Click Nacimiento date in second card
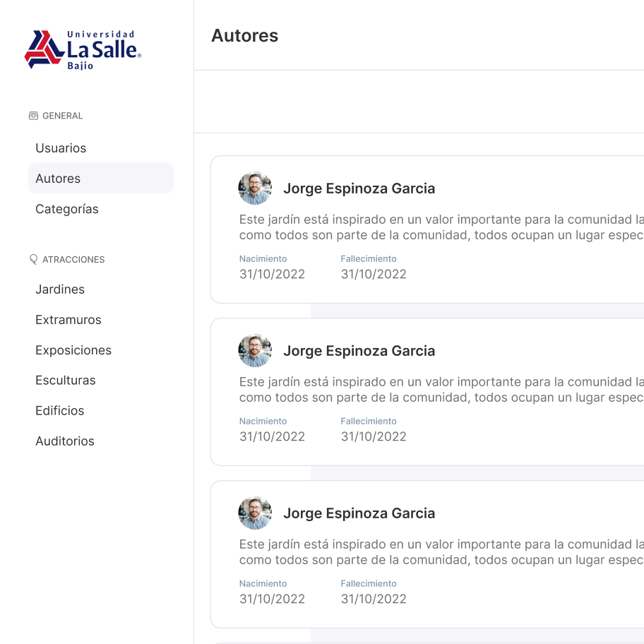Screen dimensions: 644x644 point(273,436)
